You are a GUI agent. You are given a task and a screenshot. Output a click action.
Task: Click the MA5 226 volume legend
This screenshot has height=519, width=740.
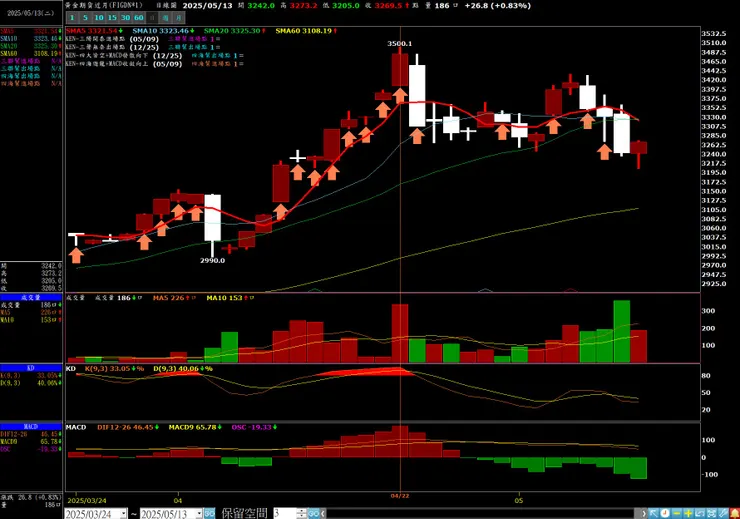click(174, 298)
